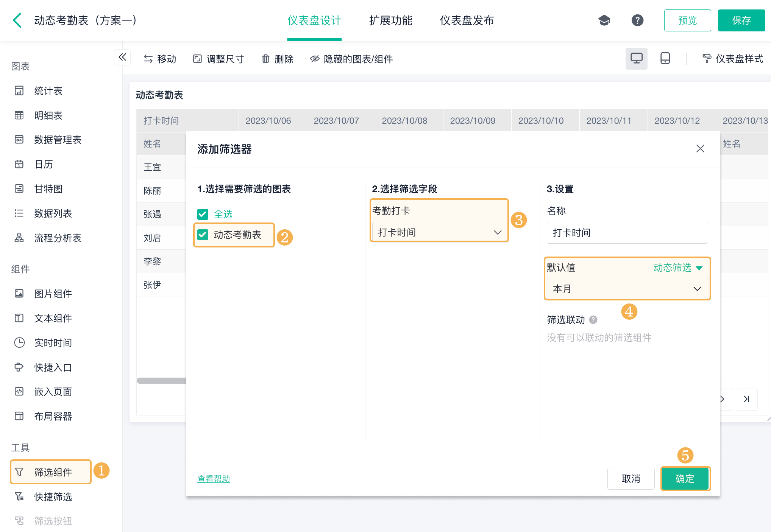
Task: Close the 添加筛选器 dialog
Action: (700, 149)
